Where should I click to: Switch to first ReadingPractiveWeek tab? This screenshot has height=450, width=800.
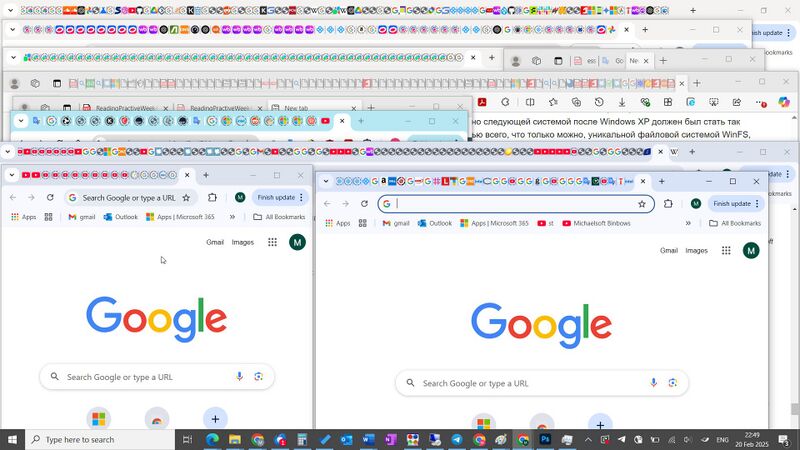click(x=125, y=108)
